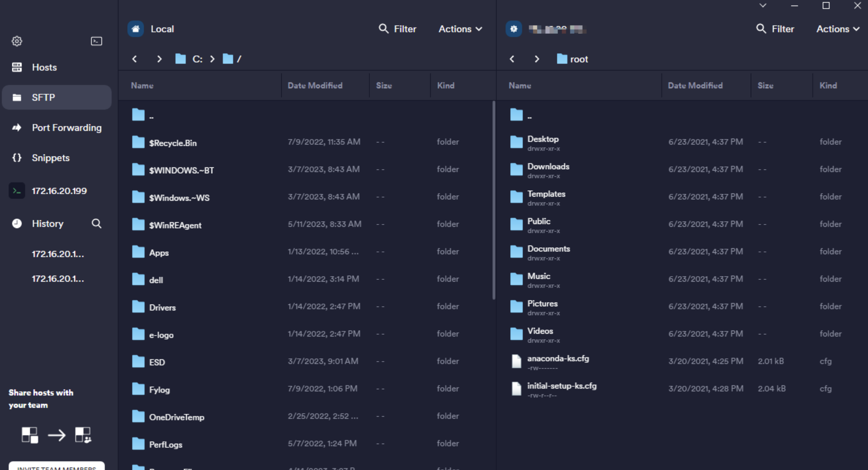
Task: Open the terminal icon beside the settings gear
Action: (x=96, y=41)
